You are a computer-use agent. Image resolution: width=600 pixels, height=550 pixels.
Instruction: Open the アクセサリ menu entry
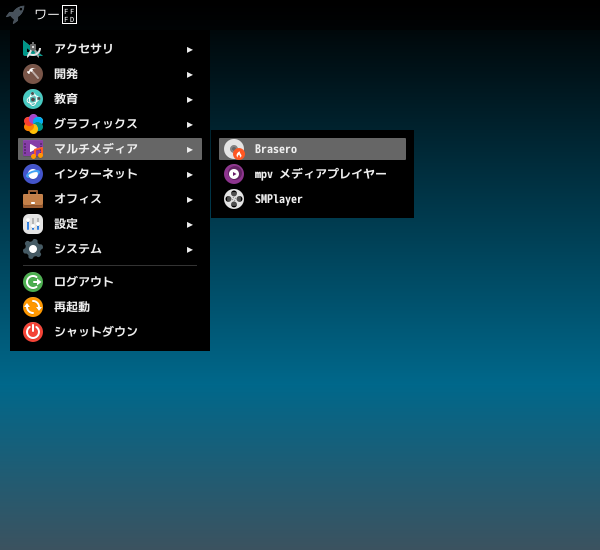[110, 49]
